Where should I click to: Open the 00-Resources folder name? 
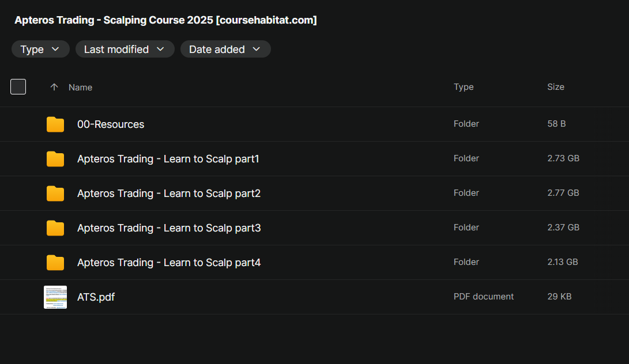click(111, 124)
